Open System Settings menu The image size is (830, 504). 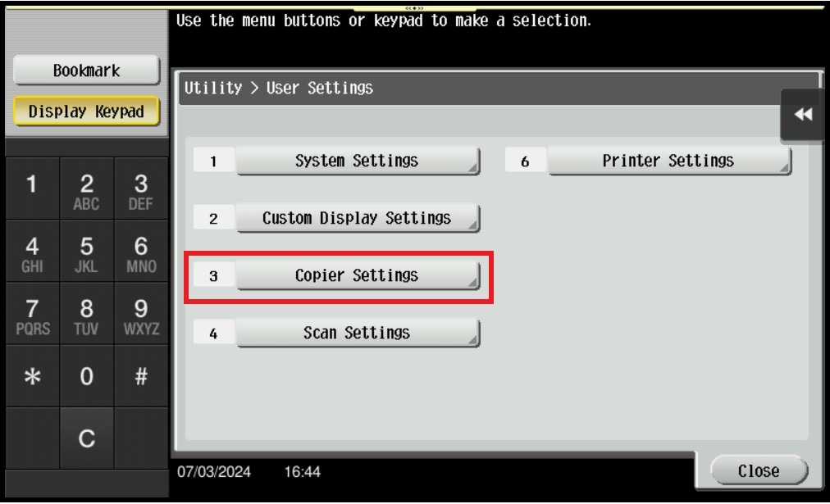(x=358, y=161)
